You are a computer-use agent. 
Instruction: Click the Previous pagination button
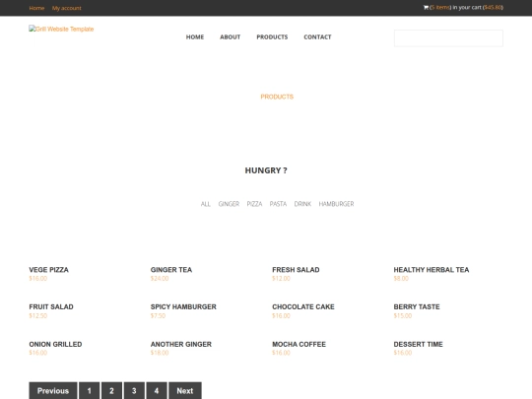(x=53, y=391)
